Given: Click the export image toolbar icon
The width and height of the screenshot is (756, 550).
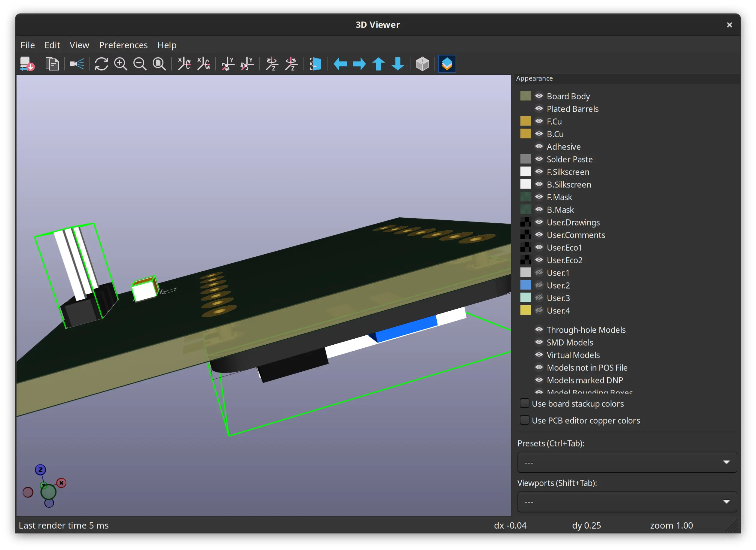Looking at the screenshot, I should point(27,64).
